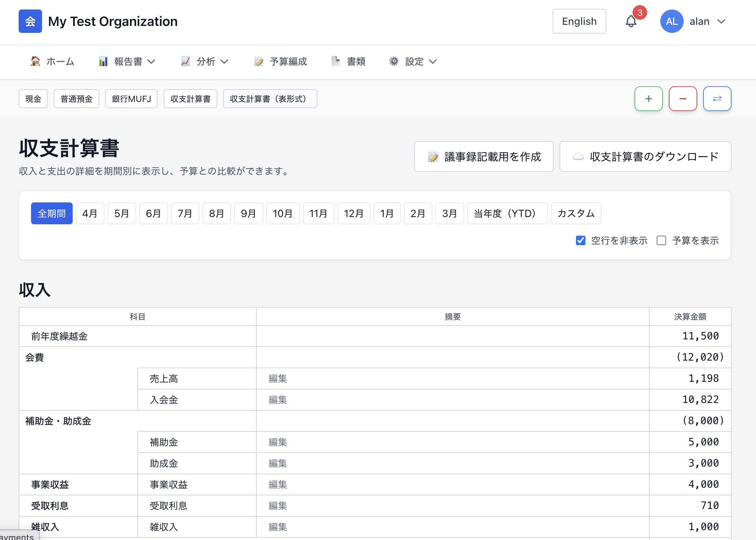
Task: Click 収支計算書のダウンロード button
Action: tap(645, 156)
